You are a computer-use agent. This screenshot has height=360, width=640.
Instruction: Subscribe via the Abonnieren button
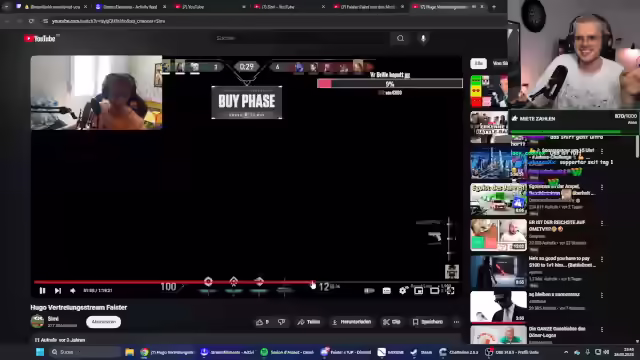[x=103, y=322]
